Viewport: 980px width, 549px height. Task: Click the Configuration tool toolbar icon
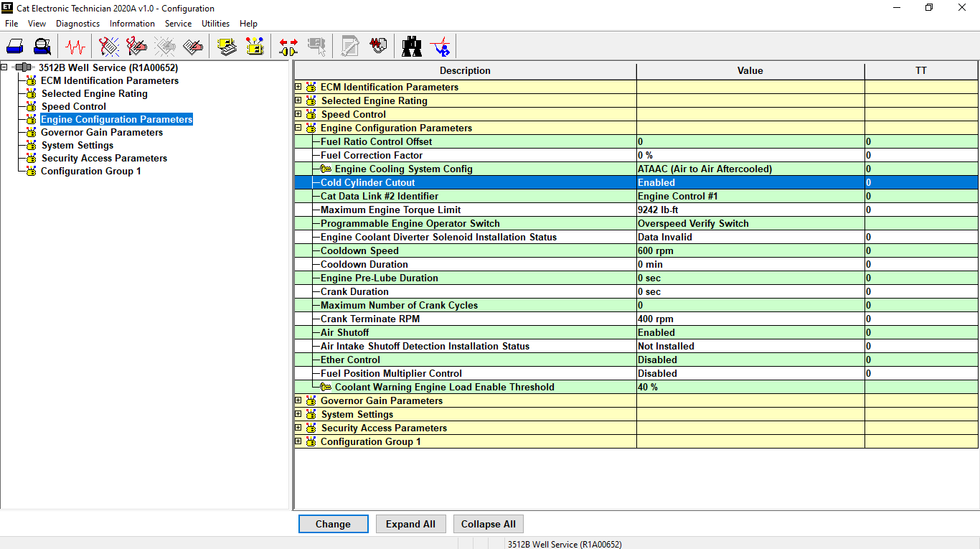pyautogui.click(x=255, y=47)
